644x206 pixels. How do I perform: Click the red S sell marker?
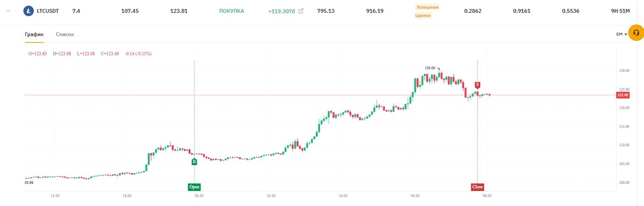click(477, 85)
